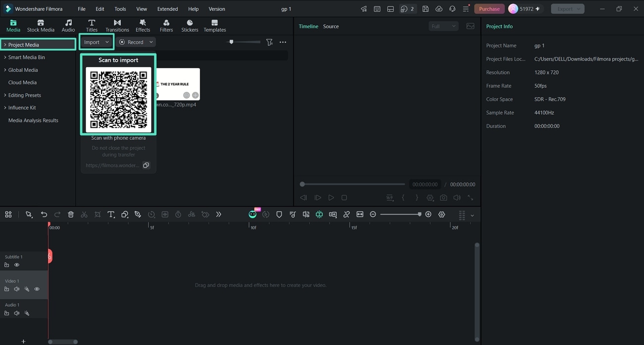Open the Extended menu
The height and width of the screenshot is (345, 644).
167,9
